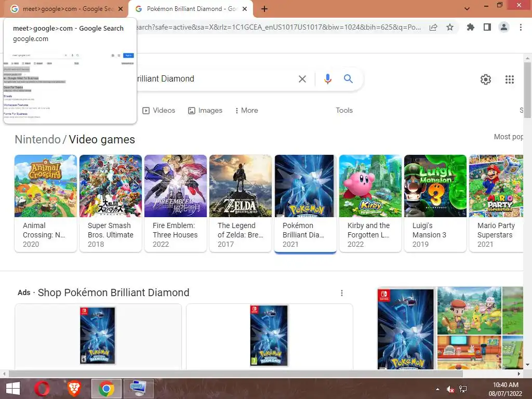Viewport: 532px width, 399px height.
Task: Close the Pokémon Brilliant Diamond tab
Action: [245, 9]
